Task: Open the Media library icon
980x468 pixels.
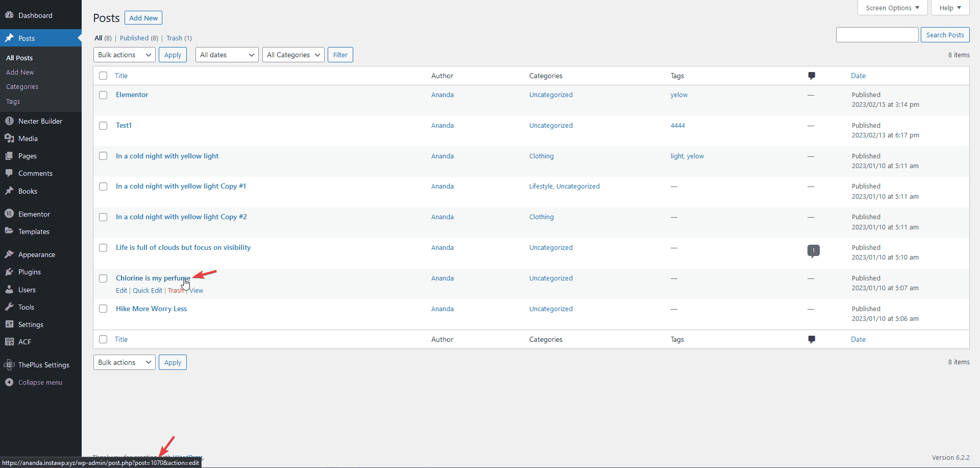Action: pos(10,138)
